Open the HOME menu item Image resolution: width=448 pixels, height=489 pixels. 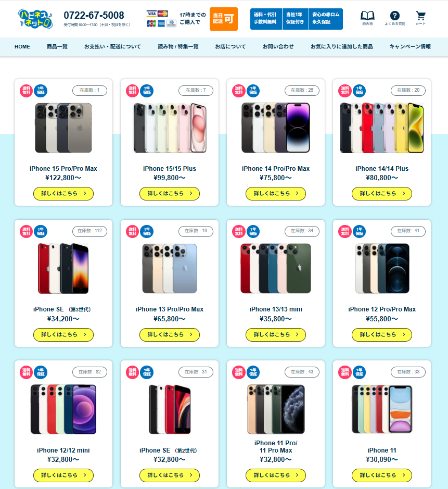pos(22,47)
